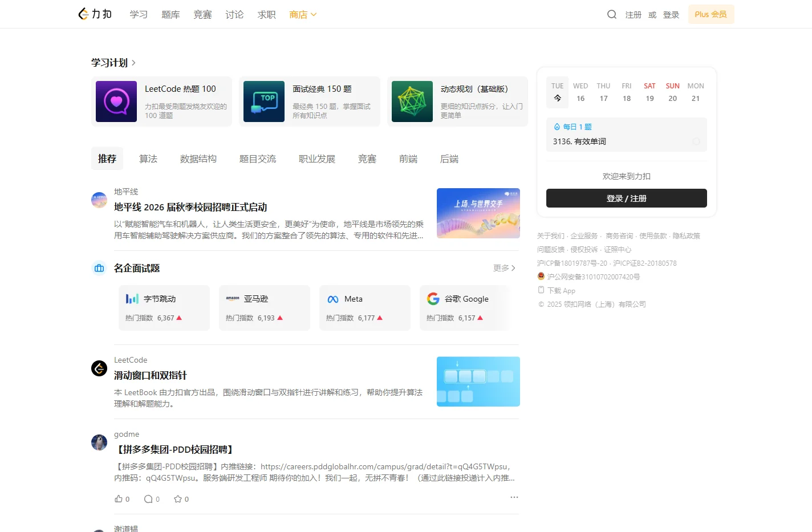Open the 问题反馈 footer link

551,250
